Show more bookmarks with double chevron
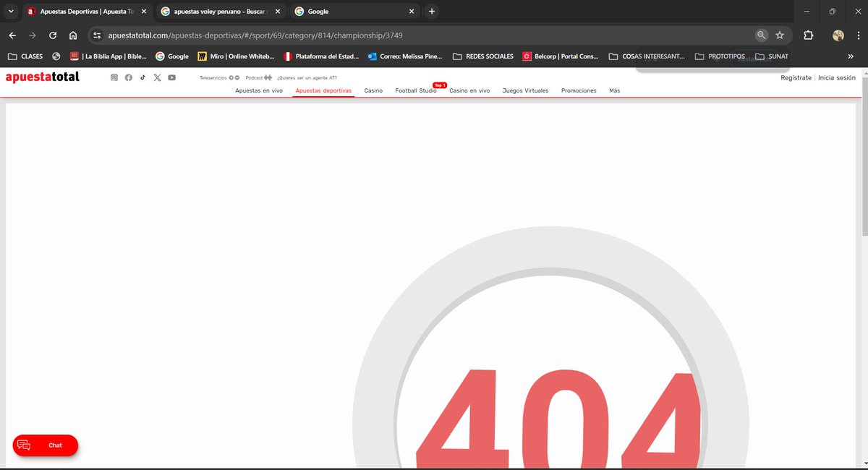 click(x=851, y=56)
